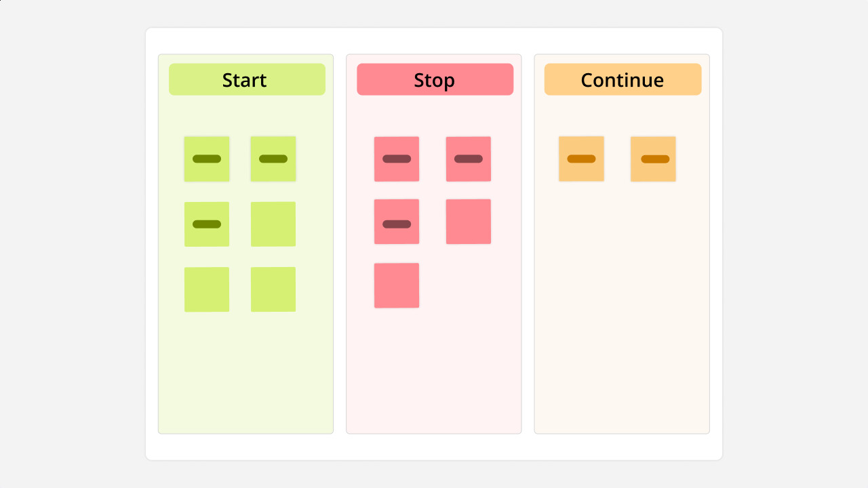Click the lone pink note in row three

[x=397, y=285]
